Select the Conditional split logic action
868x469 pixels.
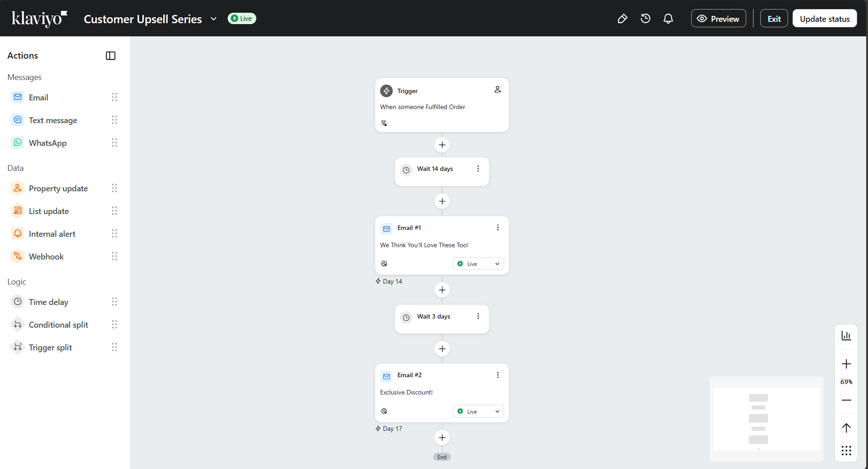[58, 324]
